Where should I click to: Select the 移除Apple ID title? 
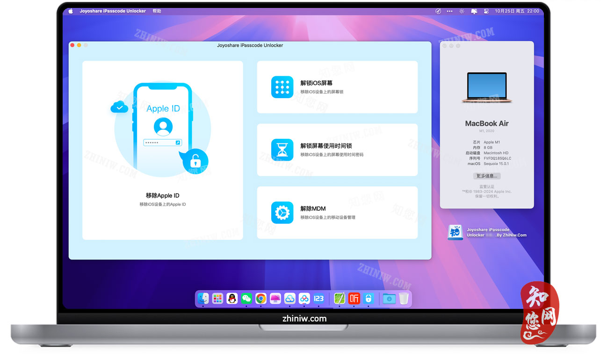click(162, 196)
